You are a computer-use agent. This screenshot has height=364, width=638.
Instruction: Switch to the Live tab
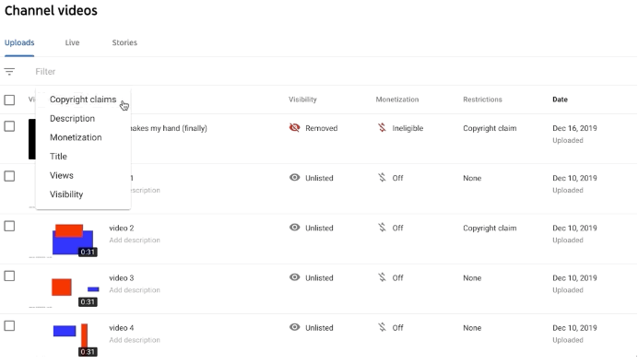tap(72, 42)
